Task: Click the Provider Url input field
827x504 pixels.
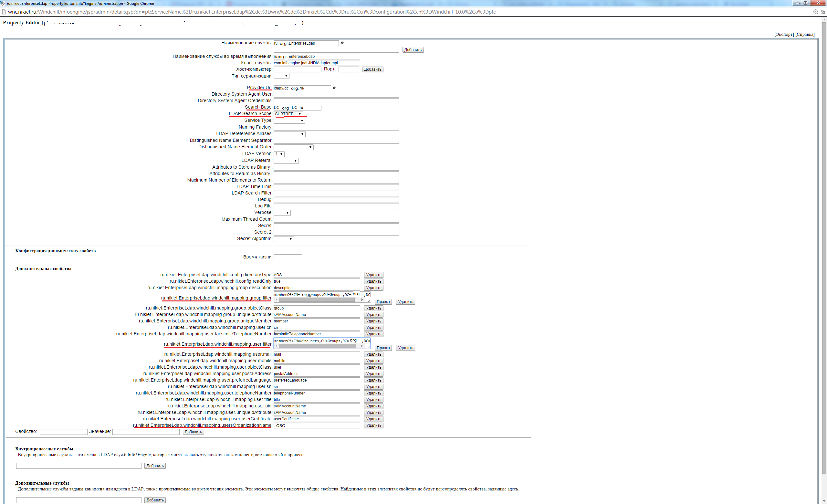Action: 302,88
